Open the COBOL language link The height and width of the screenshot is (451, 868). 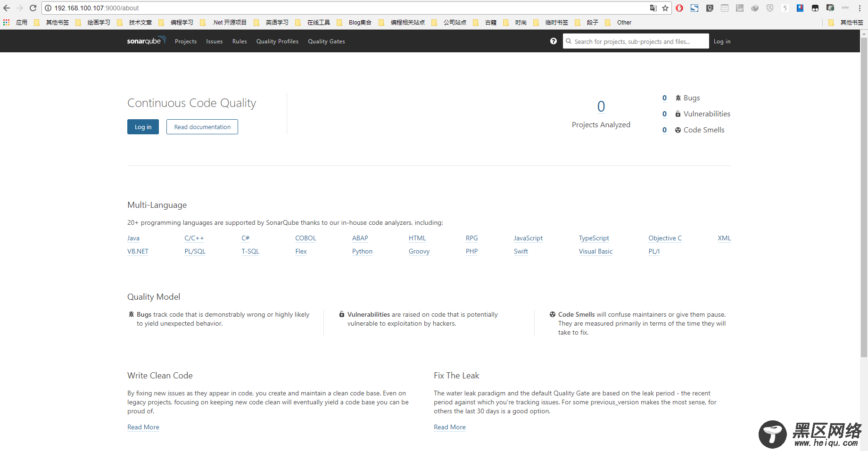[x=306, y=238]
